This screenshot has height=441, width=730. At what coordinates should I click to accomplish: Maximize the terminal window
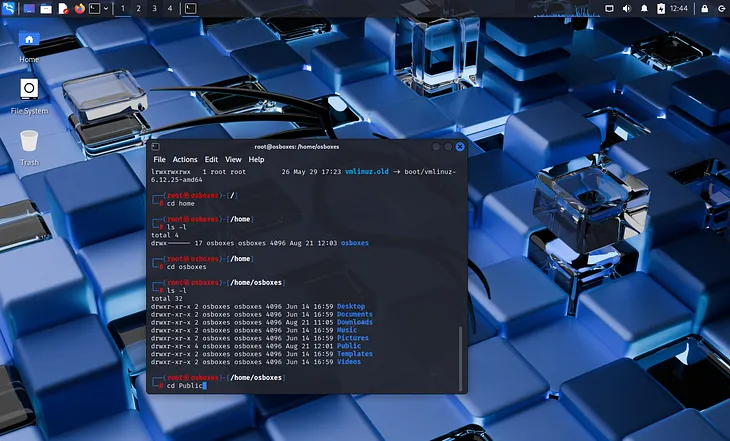click(x=448, y=147)
